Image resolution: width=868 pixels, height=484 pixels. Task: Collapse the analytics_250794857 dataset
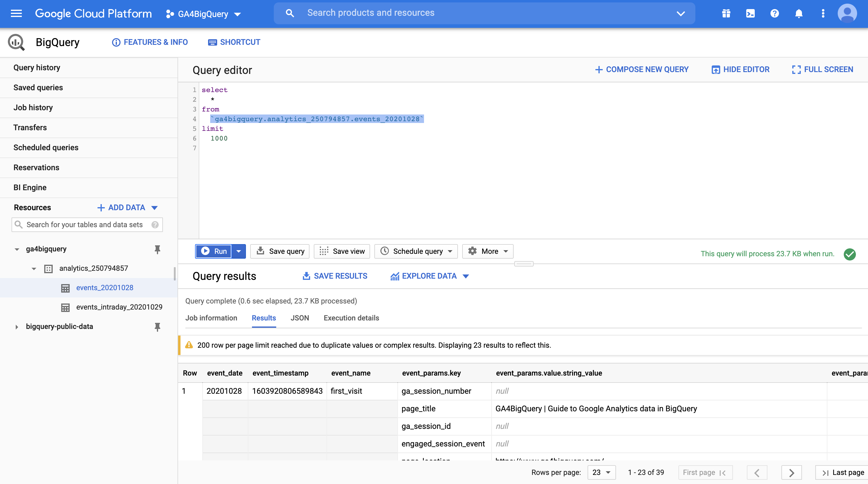pos(33,269)
